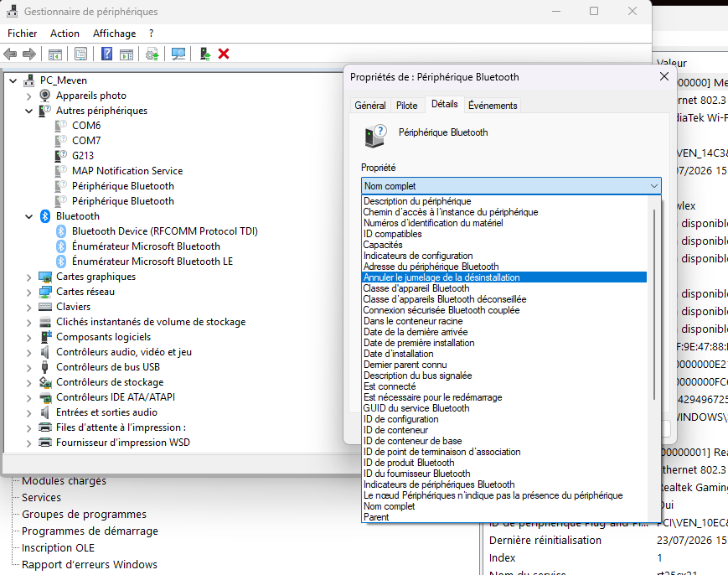Click the Update driver toolbar icon
The width and height of the screenshot is (728, 575).
point(152,54)
